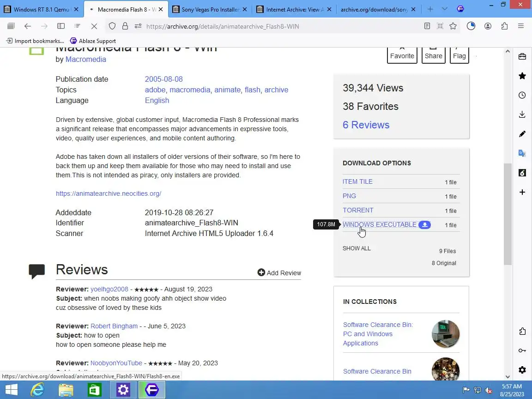Viewport: 532px width, 399px height.
Task: Click SHOW ALL download files
Action: tap(357, 248)
